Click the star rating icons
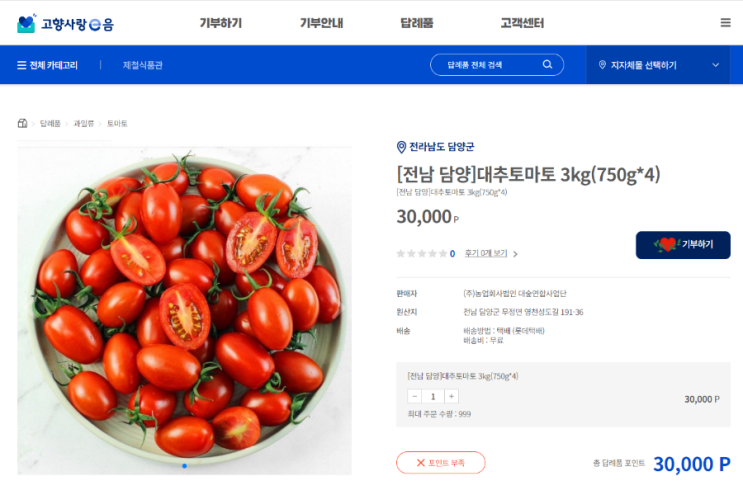Screen dimensions: 743x481 pyautogui.click(x=422, y=254)
